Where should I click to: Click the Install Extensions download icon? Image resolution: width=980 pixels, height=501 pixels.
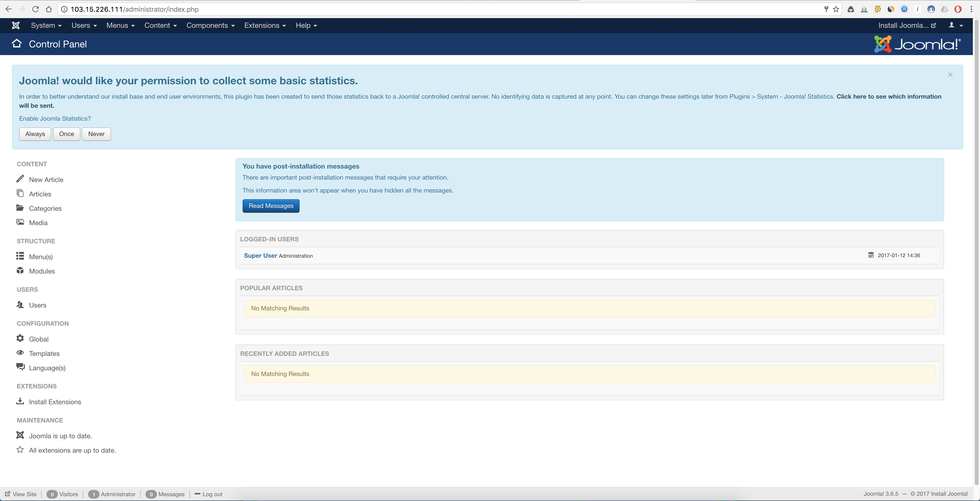[20, 401]
